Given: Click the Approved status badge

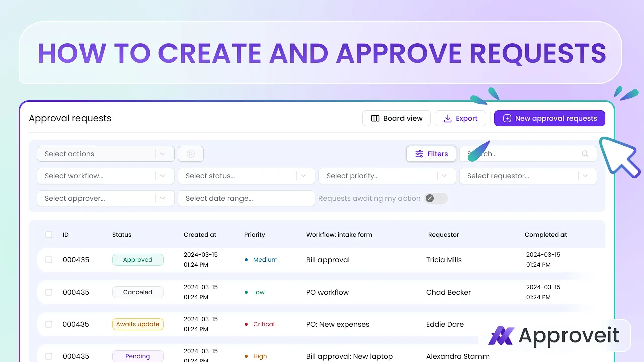Looking at the screenshot, I should (138, 260).
